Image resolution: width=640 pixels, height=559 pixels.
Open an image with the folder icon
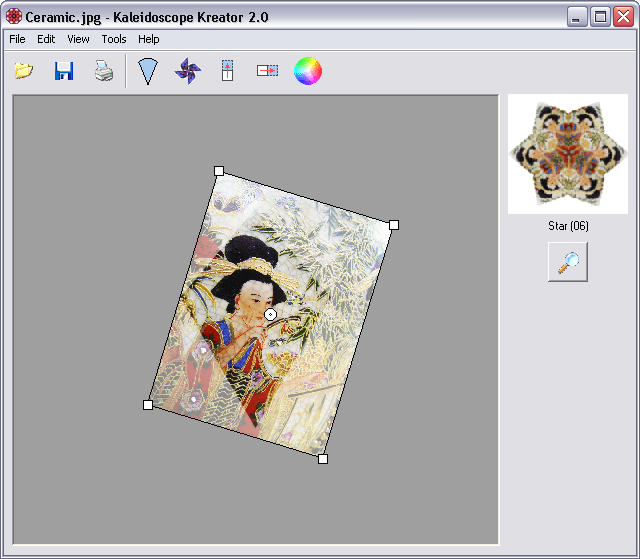point(23,71)
